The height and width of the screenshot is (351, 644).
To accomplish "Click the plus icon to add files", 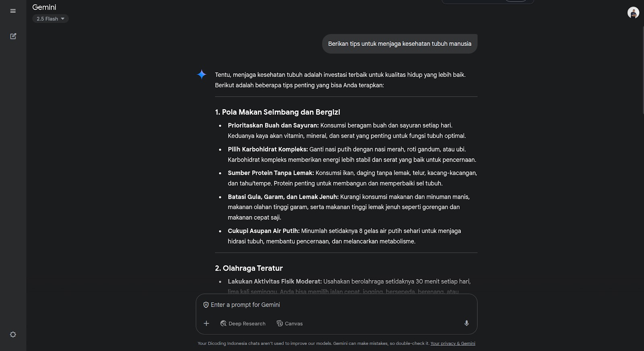I will (206, 323).
